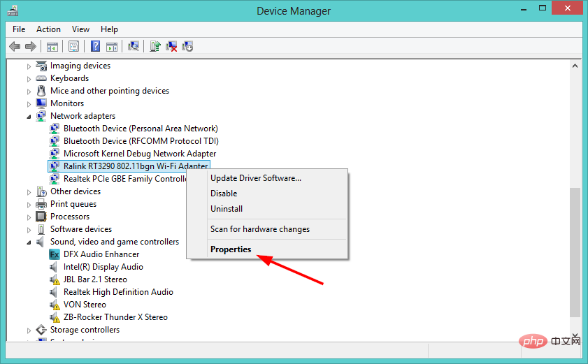Expand the Print queues node

point(29,205)
